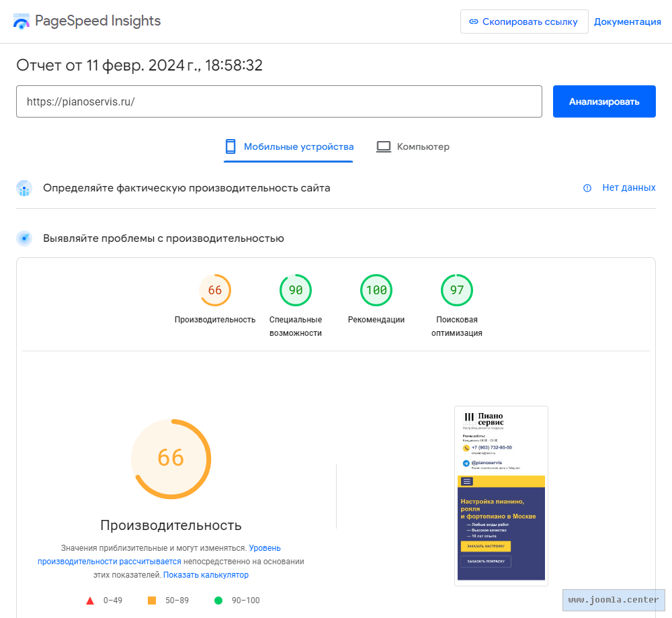The height and width of the screenshot is (618, 672).
Task: Switch to the Компьютер tab
Action: [413, 146]
